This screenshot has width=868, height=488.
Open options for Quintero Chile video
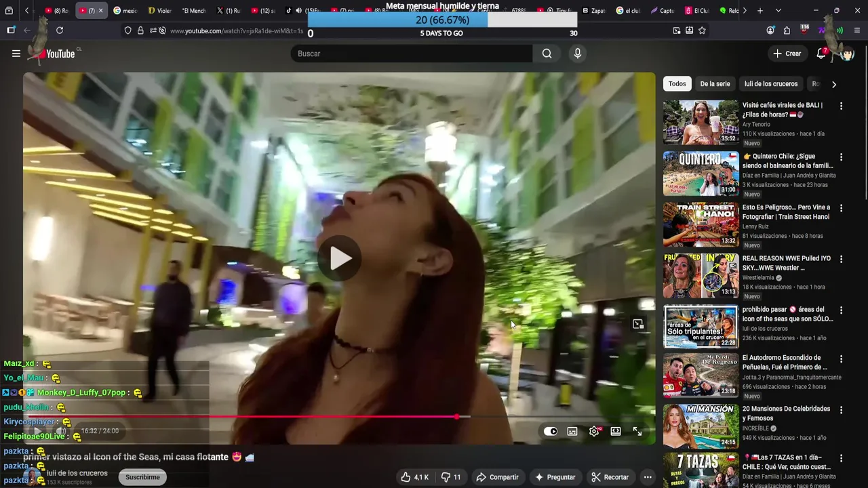(841, 157)
